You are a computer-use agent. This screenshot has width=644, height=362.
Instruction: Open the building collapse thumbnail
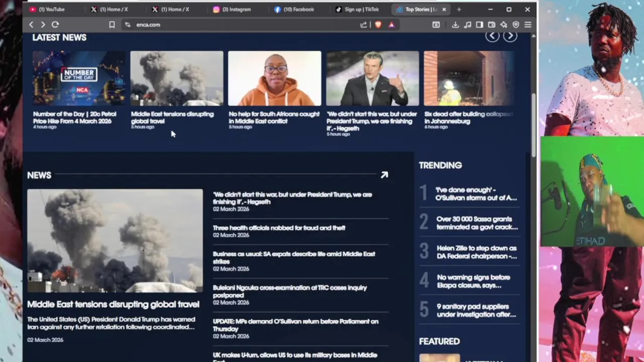click(x=469, y=78)
